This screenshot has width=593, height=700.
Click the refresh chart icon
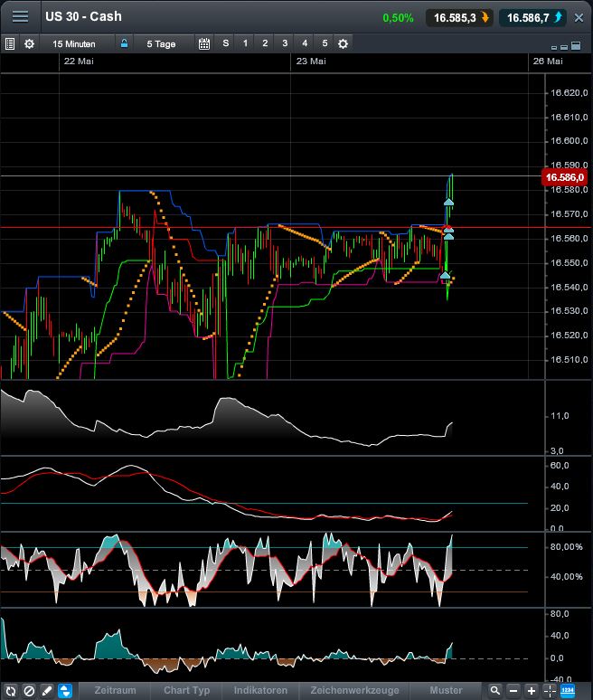[x=11, y=691]
